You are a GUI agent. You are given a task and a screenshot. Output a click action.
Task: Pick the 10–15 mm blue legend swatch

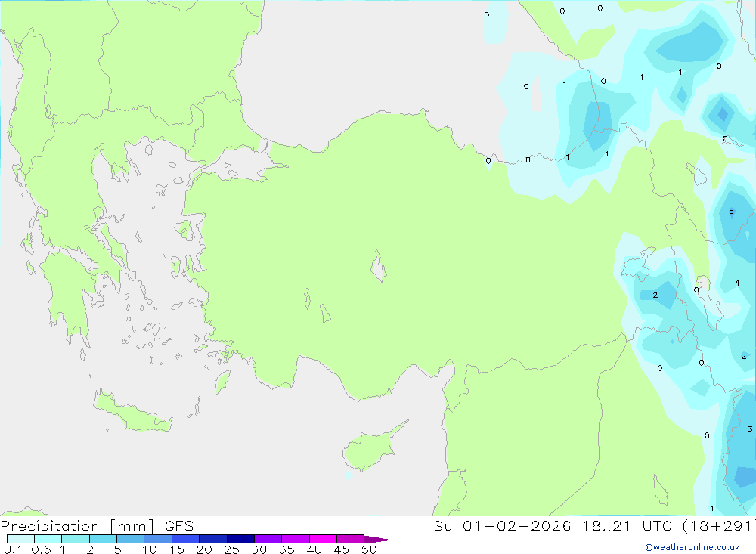pos(158,539)
